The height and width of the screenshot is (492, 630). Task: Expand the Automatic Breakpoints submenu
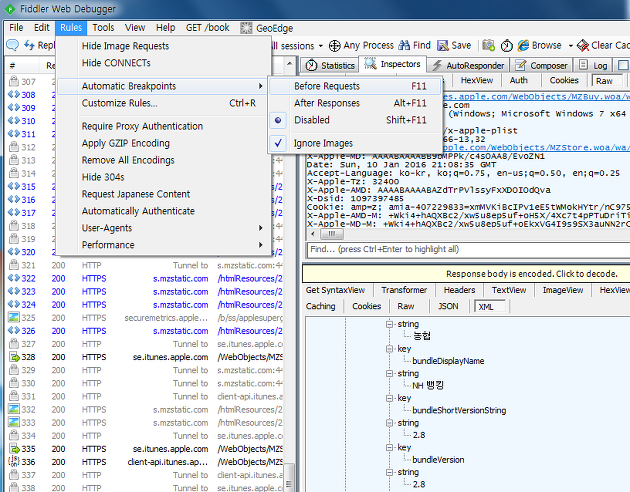click(162, 86)
